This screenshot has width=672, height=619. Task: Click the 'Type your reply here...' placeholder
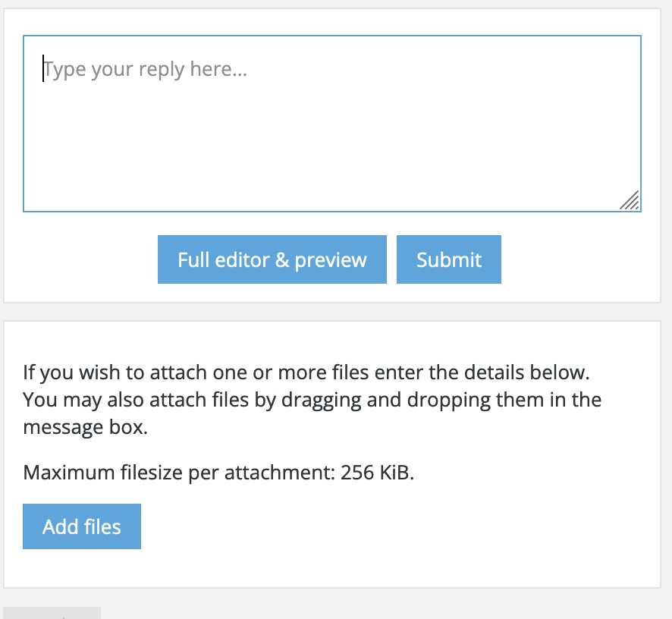click(x=146, y=70)
